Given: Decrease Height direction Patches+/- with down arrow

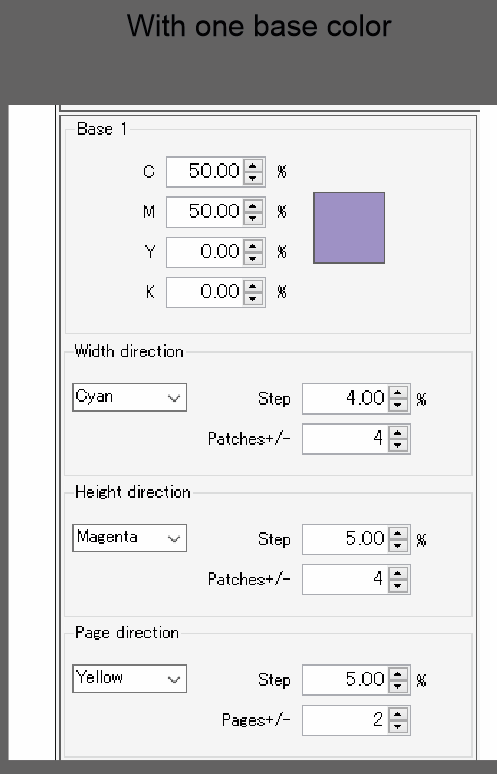Looking at the screenshot, I should click(398, 585).
